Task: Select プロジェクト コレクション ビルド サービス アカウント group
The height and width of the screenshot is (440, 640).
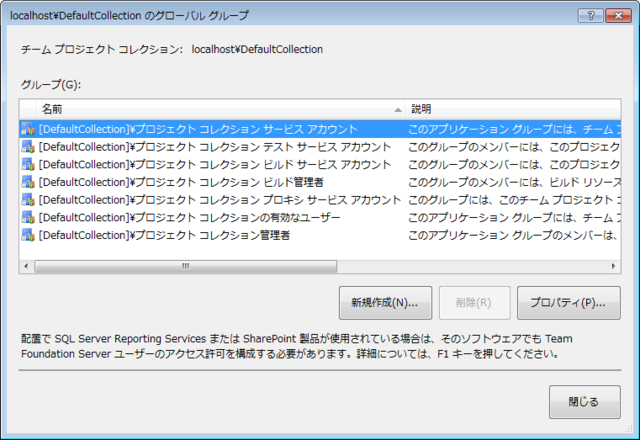Action: pyautogui.click(x=215, y=164)
